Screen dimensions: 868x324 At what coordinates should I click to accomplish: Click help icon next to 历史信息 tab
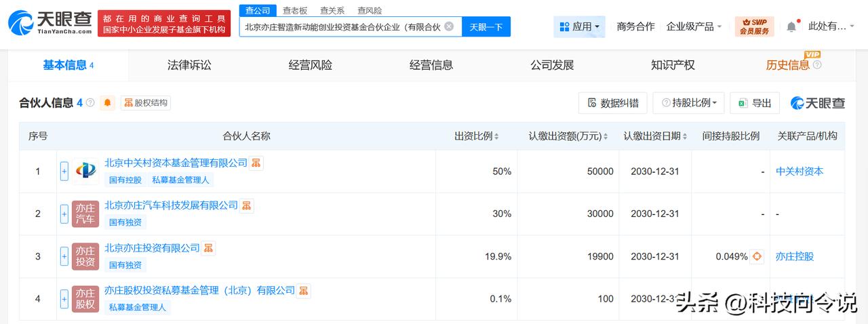(x=817, y=65)
